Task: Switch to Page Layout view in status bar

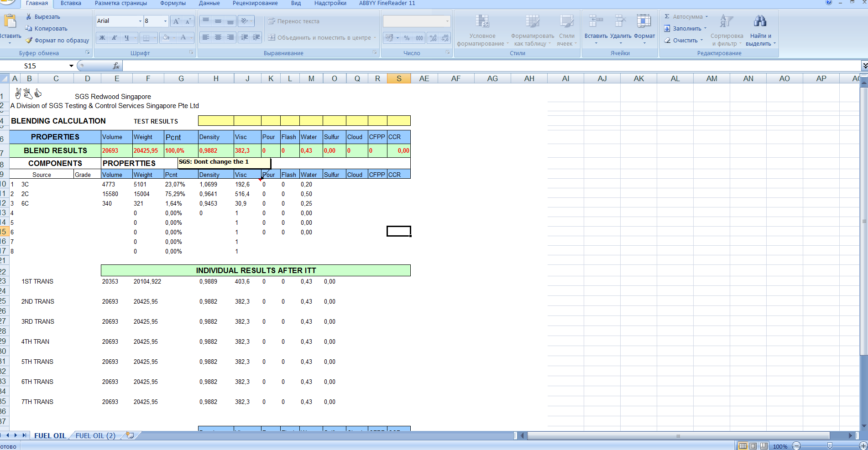Action: tap(753, 446)
